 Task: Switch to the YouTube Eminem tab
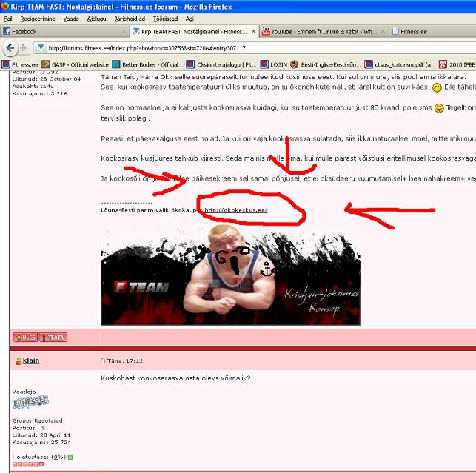[x=318, y=32]
